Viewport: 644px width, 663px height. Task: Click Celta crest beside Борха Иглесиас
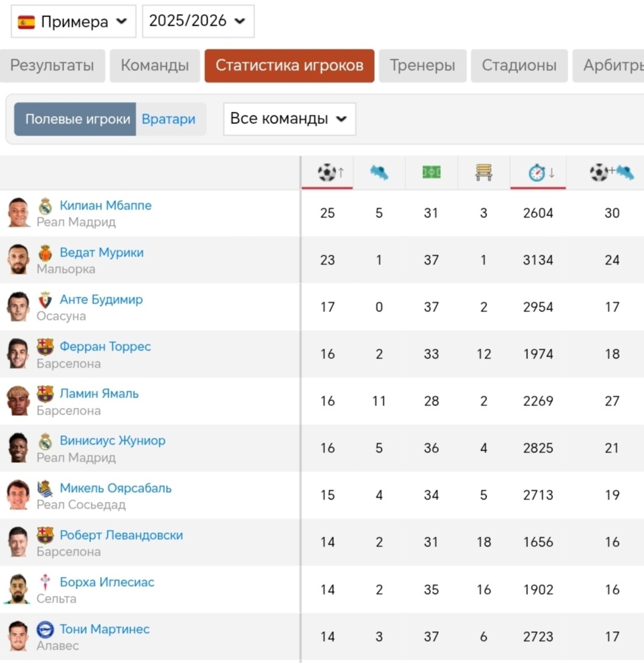[x=45, y=582]
